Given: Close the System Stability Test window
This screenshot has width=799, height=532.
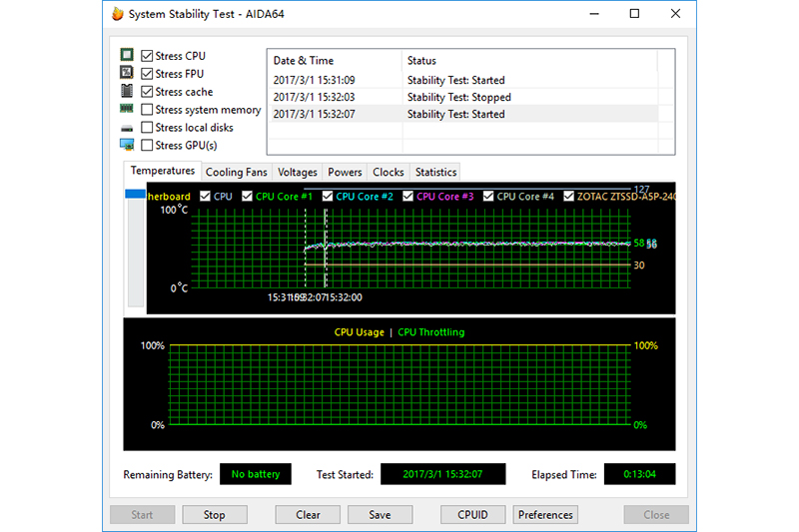Looking at the screenshot, I should click(x=675, y=14).
